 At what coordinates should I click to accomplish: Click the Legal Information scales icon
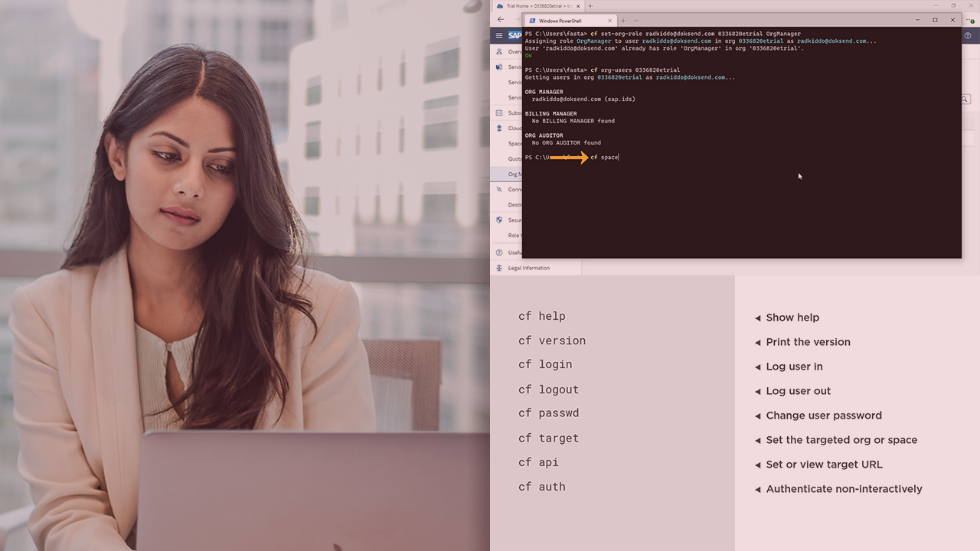tap(499, 268)
